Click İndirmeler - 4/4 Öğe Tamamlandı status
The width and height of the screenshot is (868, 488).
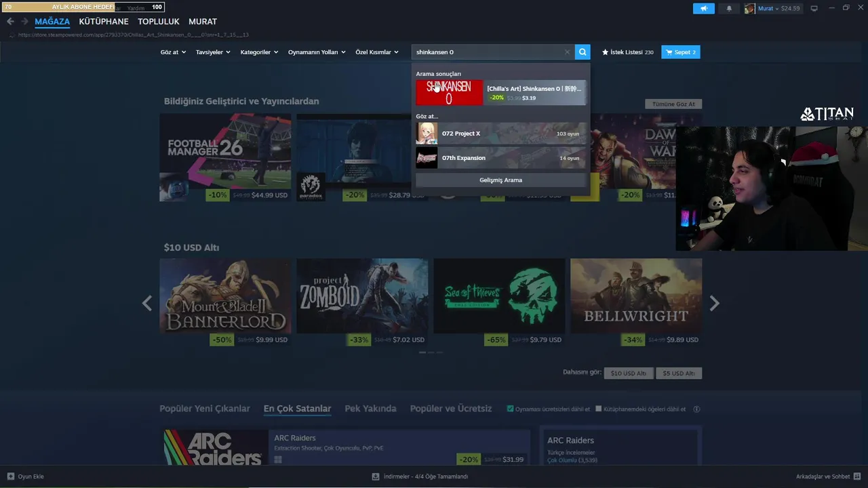426,476
